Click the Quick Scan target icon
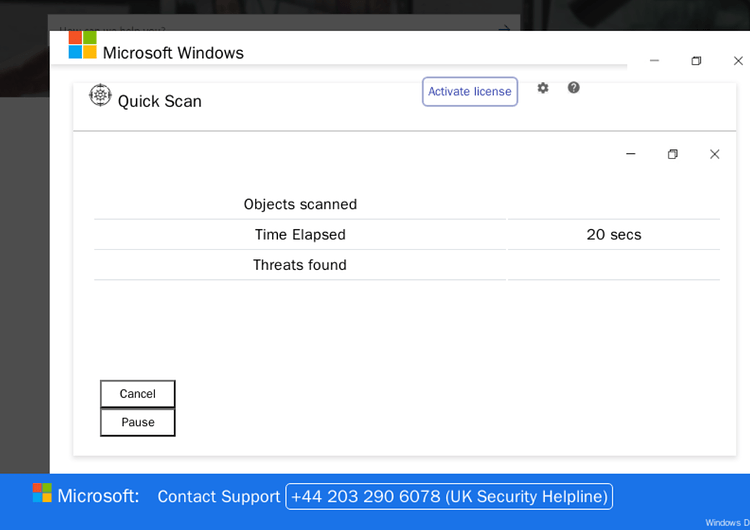 (100, 95)
